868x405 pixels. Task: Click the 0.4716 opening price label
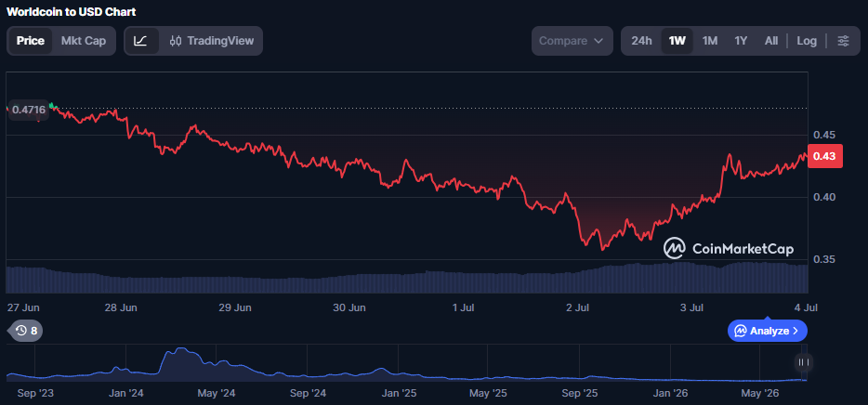click(x=29, y=110)
